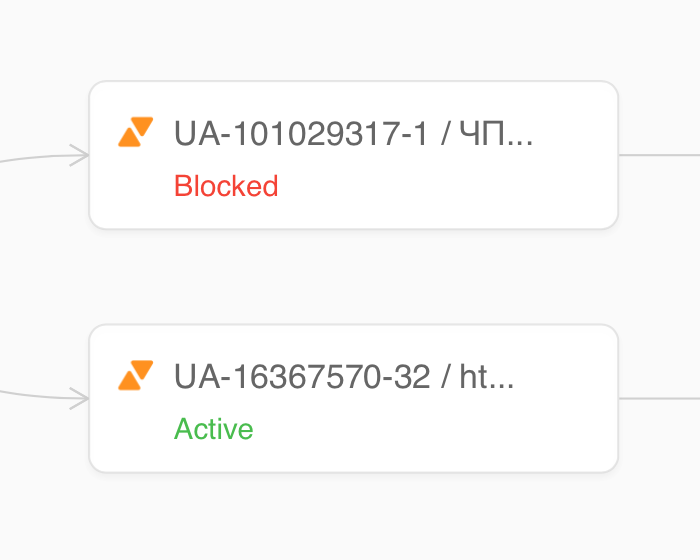Viewport: 700px width, 560px height.
Task: Click the red Blocked status label
Action: pos(226,186)
